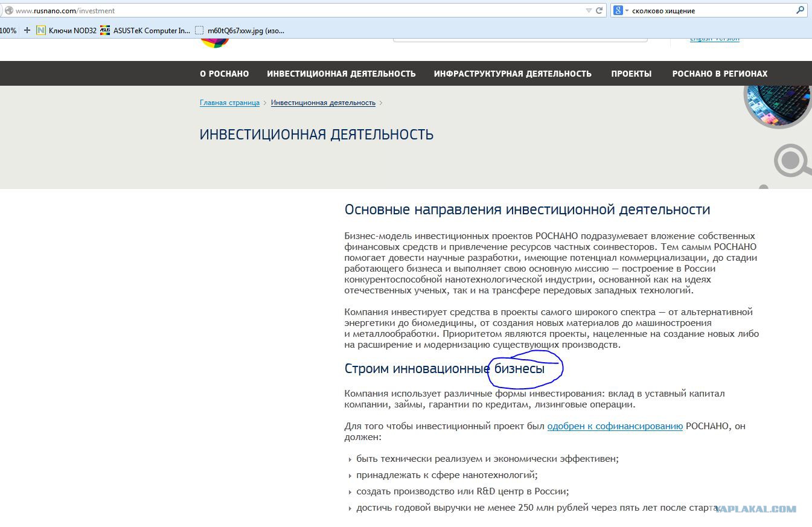812x527 pixels.
Task: Reload the page with the refresh arrow
Action: (599, 10)
